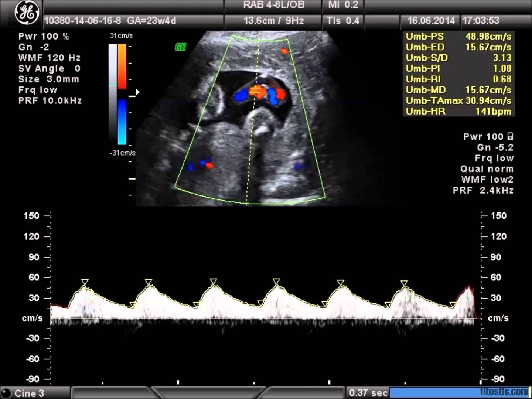Click the 13.6cm / 9Hz depth readout
The width and height of the screenshot is (532, 399).
(274, 21)
